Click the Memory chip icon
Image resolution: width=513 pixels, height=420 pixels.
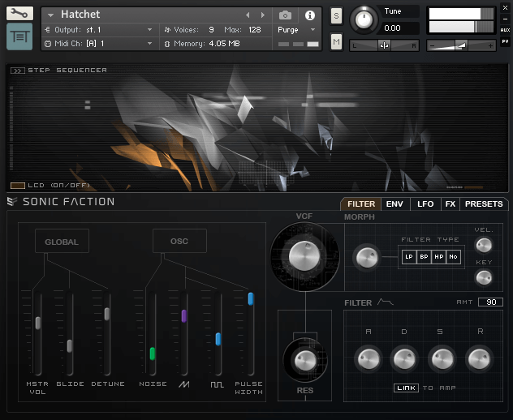[x=167, y=44]
